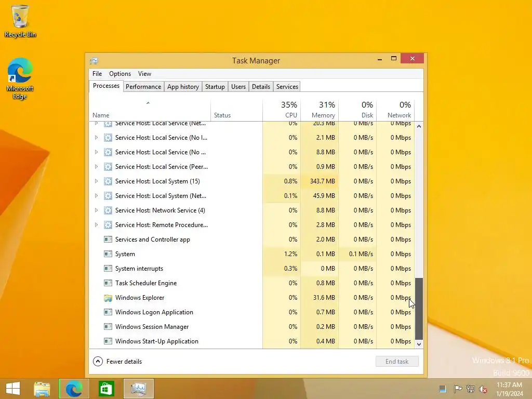Click the Windows Logon Application icon
The image size is (532, 399).
(x=108, y=312)
